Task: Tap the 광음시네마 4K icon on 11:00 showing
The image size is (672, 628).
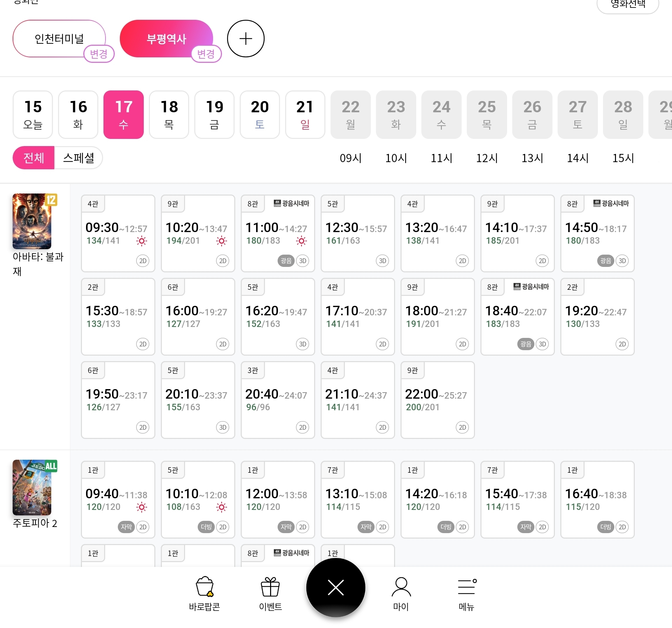Action: (277, 203)
